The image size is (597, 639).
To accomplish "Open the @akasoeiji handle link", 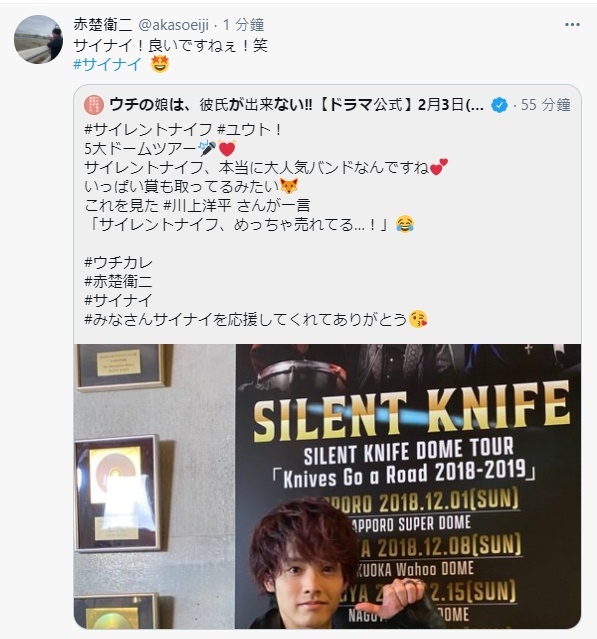I will pos(174,25).
